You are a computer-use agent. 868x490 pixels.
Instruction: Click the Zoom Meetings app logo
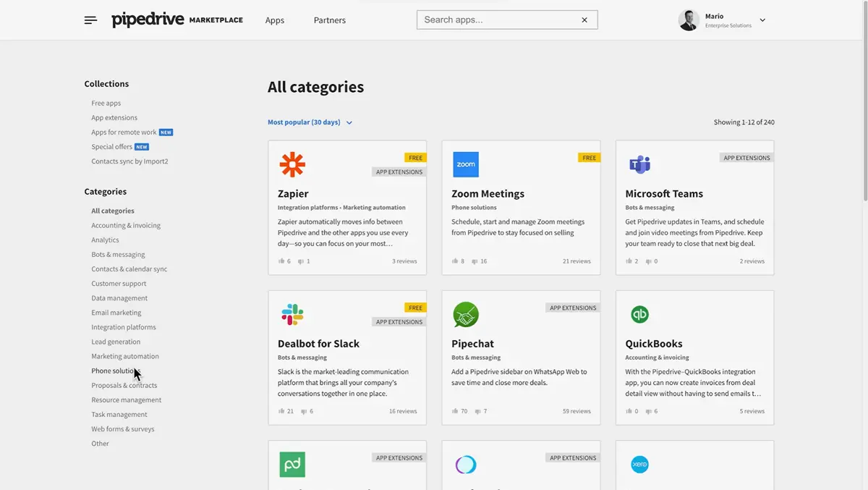pyautogui.click(x=466, y=164)
